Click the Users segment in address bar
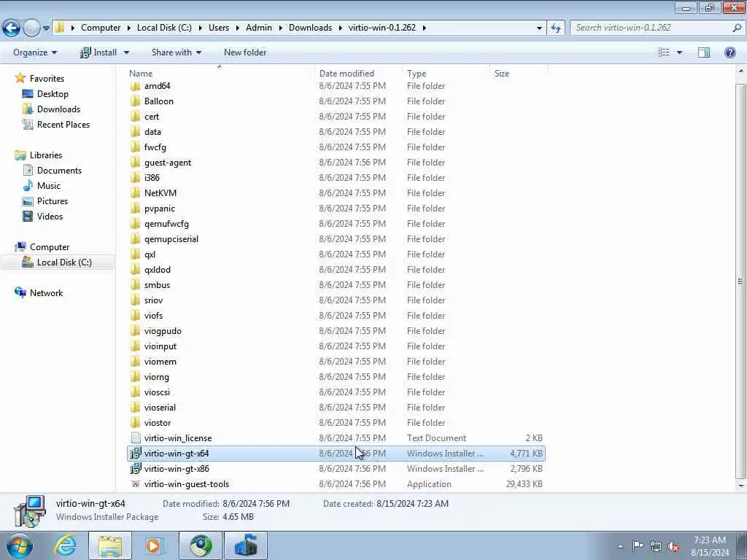This screenshot has height=560, width=747. 219,28
